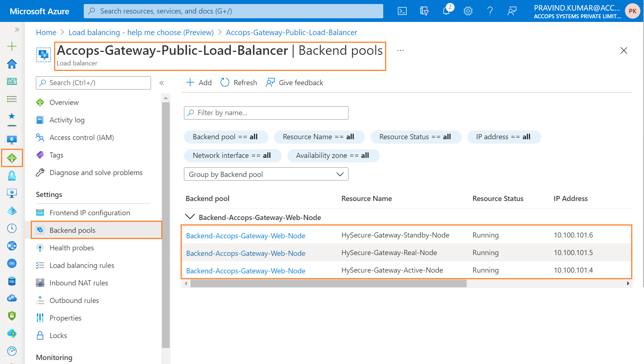Sort by Resource Name column header
644x364 pixels.
pyautogui.click(x=366, y=198)
